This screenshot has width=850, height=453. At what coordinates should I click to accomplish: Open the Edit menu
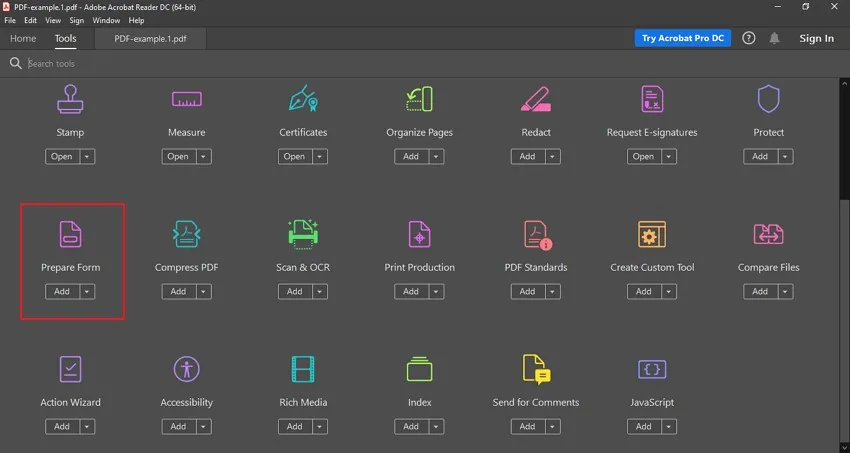coord(30,21)
